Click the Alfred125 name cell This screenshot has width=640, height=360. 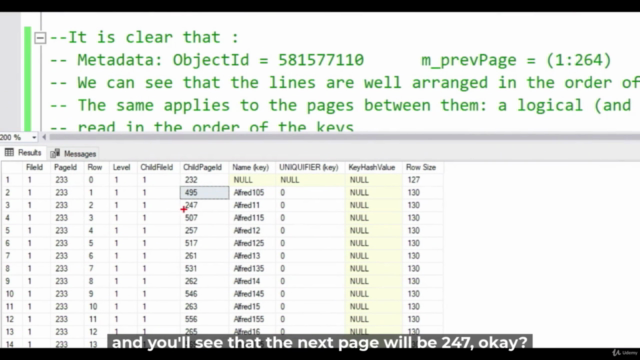point(253,243)
